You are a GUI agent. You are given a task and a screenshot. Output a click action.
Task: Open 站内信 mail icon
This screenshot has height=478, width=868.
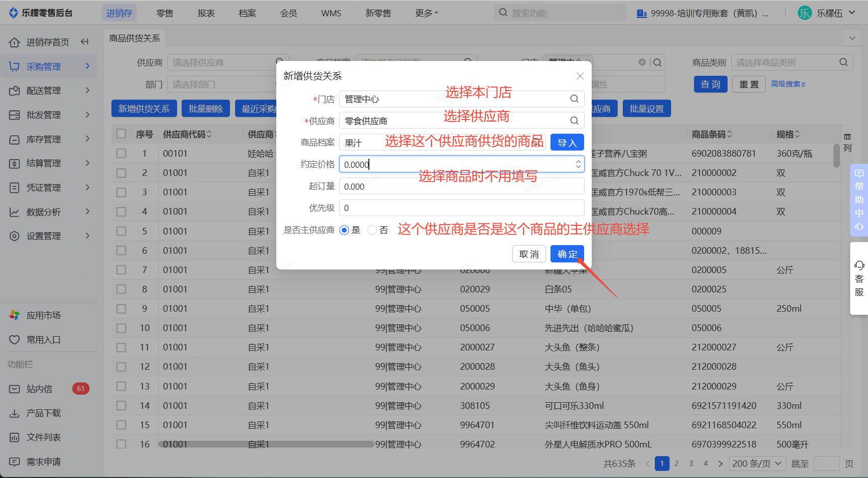[14, 389]
